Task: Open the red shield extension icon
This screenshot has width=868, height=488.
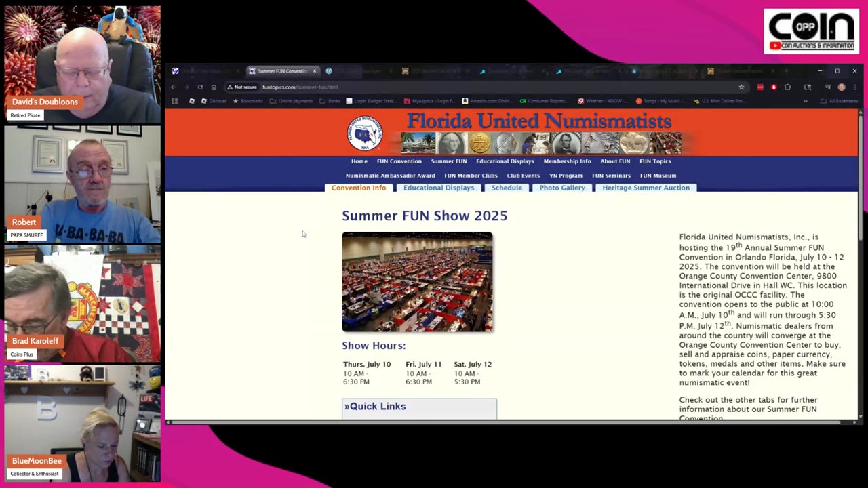Action: 774,87
